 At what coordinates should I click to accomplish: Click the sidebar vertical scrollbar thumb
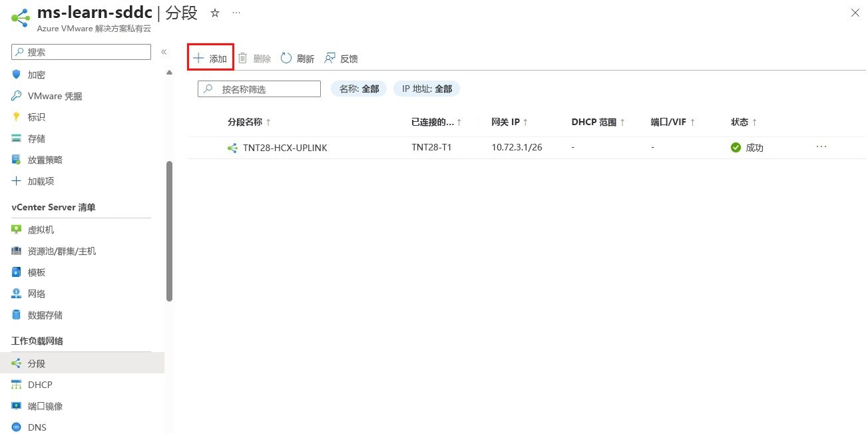click(169, 231)
